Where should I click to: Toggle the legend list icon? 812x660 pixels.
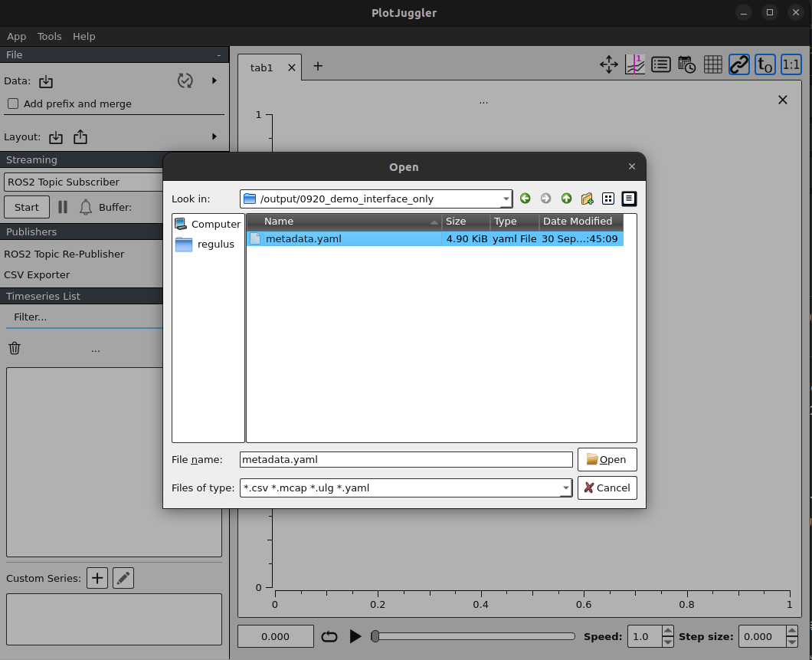(x=661, y=64)
